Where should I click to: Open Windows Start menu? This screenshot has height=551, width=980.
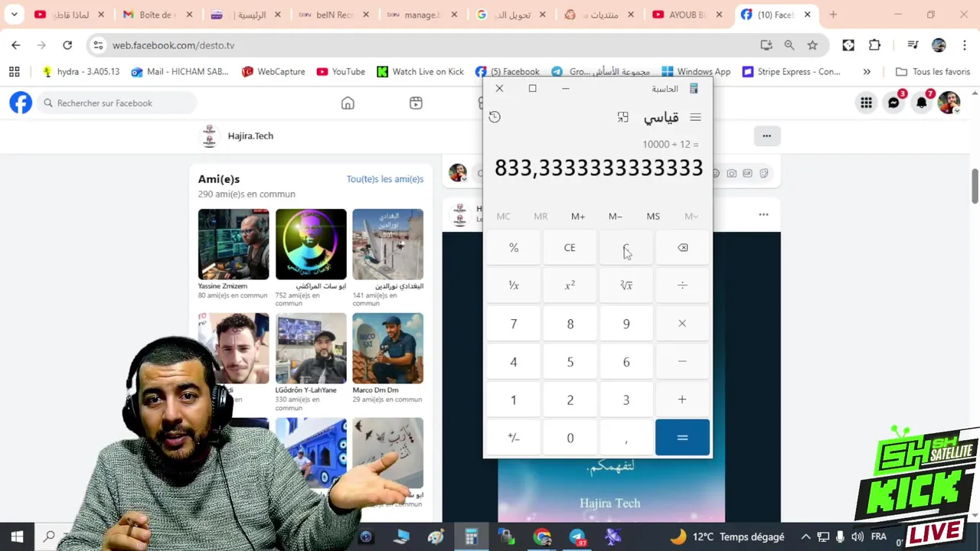(x=17, y=536)
